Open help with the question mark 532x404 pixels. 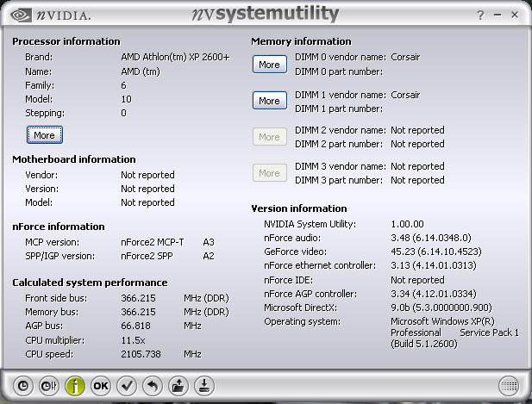pos(480,16)
